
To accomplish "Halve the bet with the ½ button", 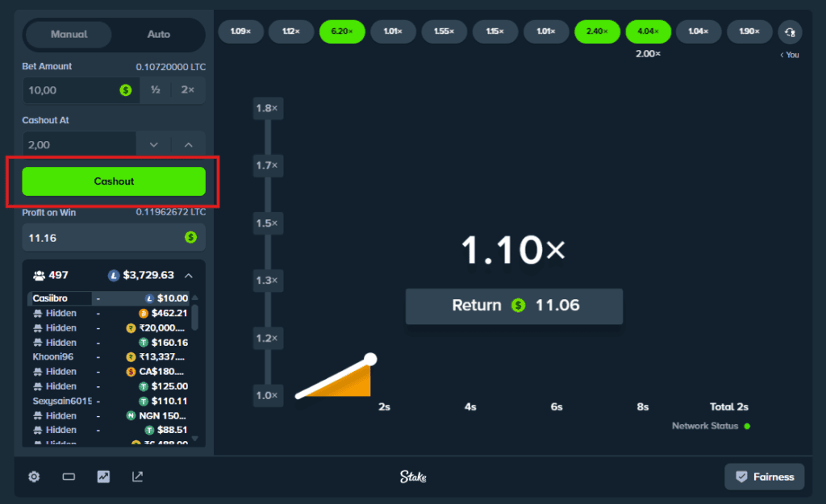I will tap(155, 90).
